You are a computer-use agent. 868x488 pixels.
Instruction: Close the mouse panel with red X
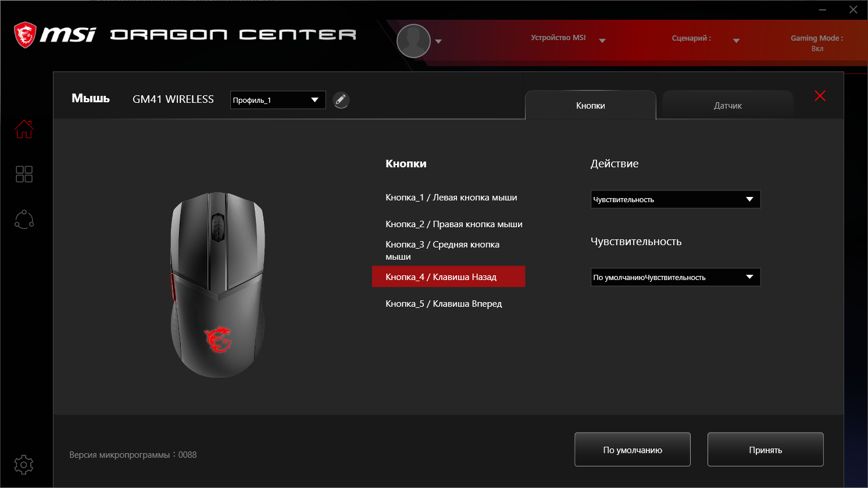[x=820, y=96]
